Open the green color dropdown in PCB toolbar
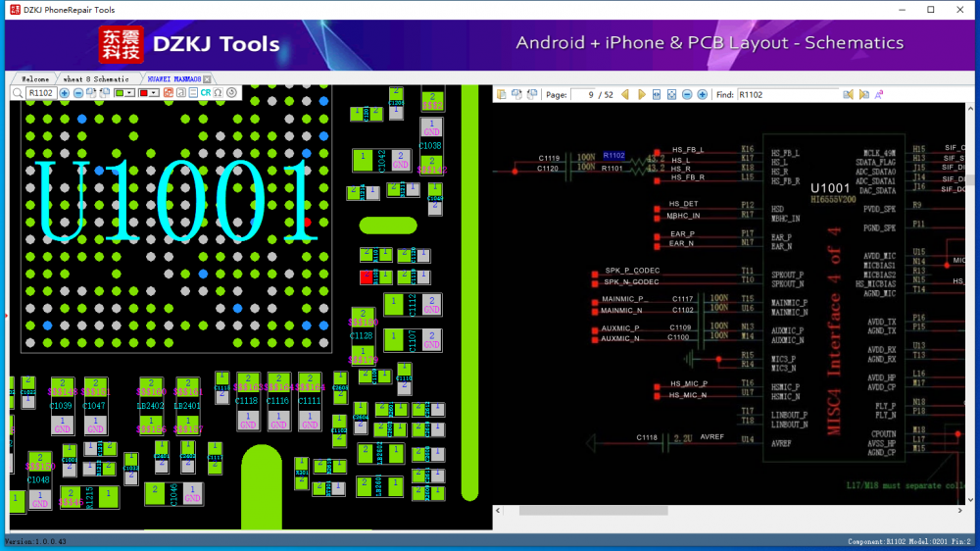The width and height of the screenshot is (980, 551). tap(129, 93)
